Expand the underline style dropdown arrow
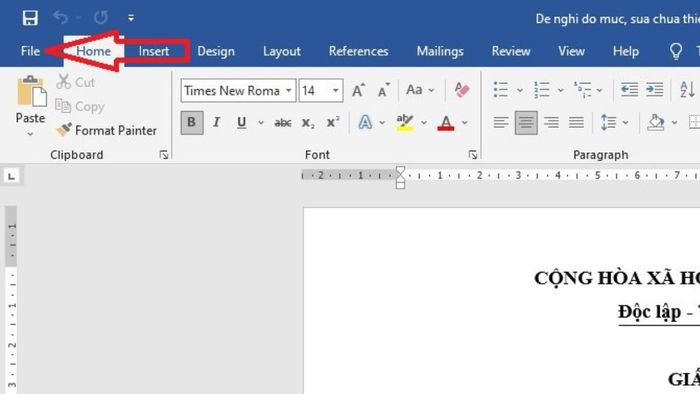This screenshot has height=394, width=700. pyautogui.click(x=261, y=123)
